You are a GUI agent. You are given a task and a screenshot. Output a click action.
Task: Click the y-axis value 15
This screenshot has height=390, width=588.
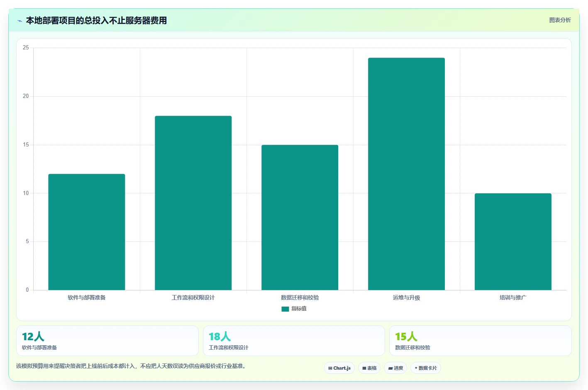pos(26,145)
